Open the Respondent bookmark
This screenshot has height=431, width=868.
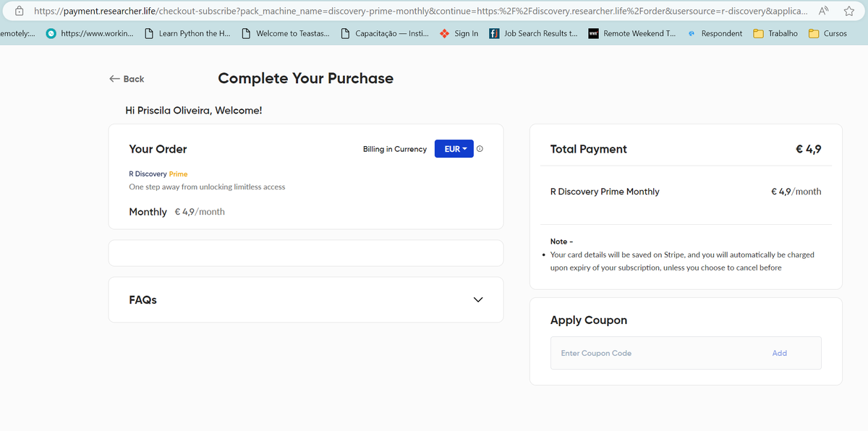click(x=715, y=33)
